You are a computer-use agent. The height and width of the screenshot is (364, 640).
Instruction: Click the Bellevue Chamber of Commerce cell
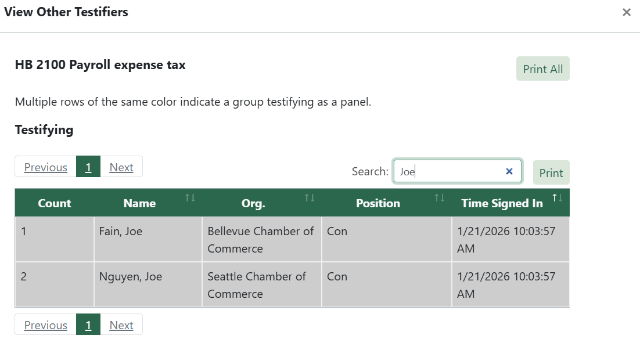click(261, 240)
